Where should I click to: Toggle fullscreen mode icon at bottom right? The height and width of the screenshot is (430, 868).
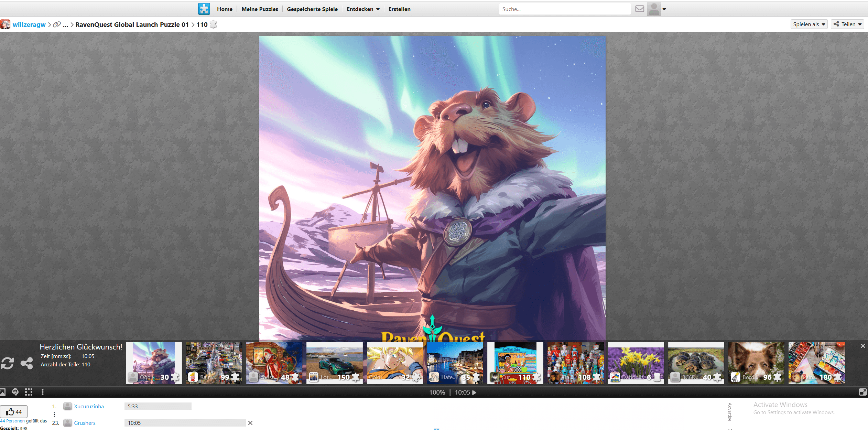click(862, 392)
